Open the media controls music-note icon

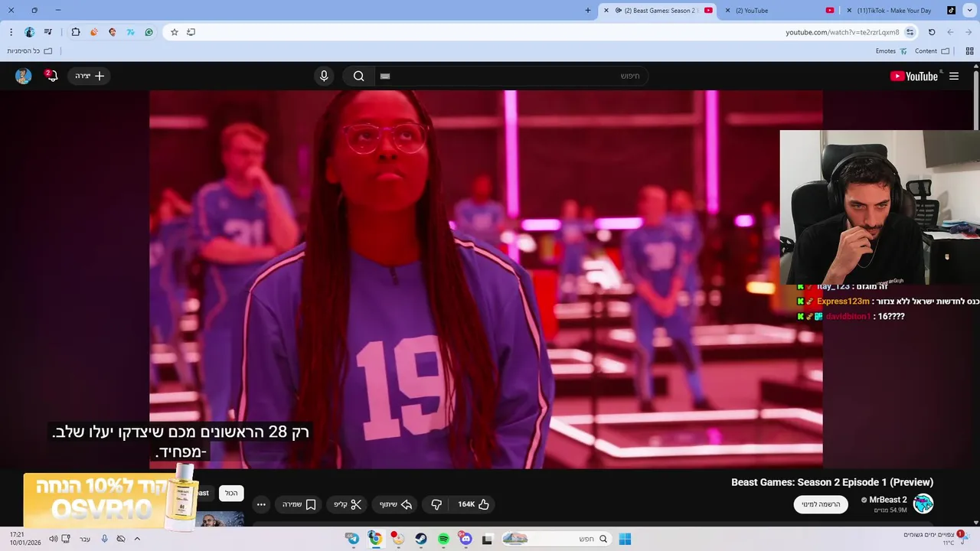click(48, 32)
